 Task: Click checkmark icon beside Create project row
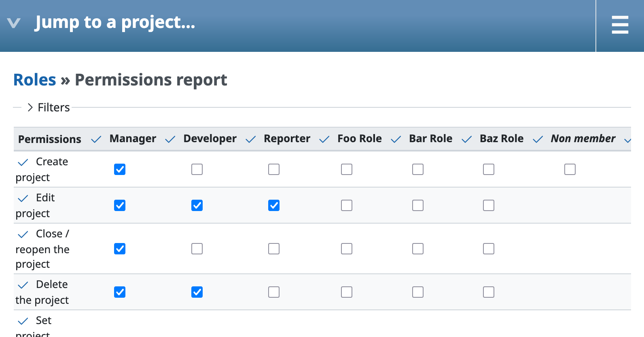click(x=23, y=162)
